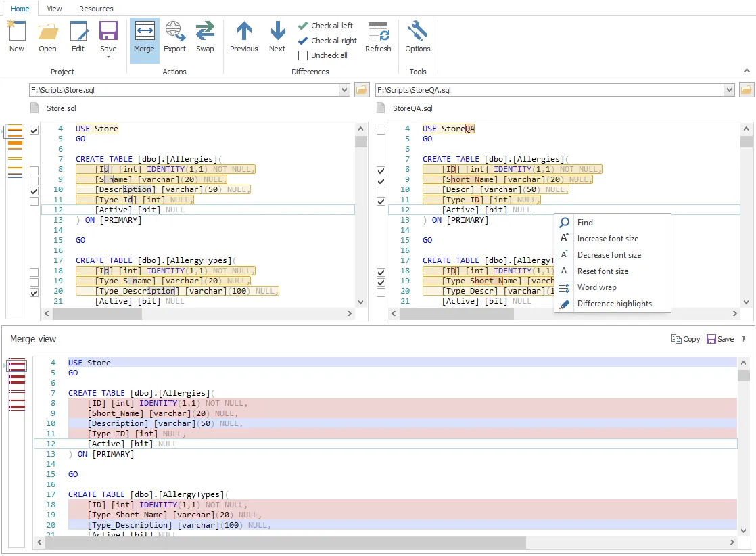Click the Merge icon in Actions group
756x556 pixels.
(144, 37)
